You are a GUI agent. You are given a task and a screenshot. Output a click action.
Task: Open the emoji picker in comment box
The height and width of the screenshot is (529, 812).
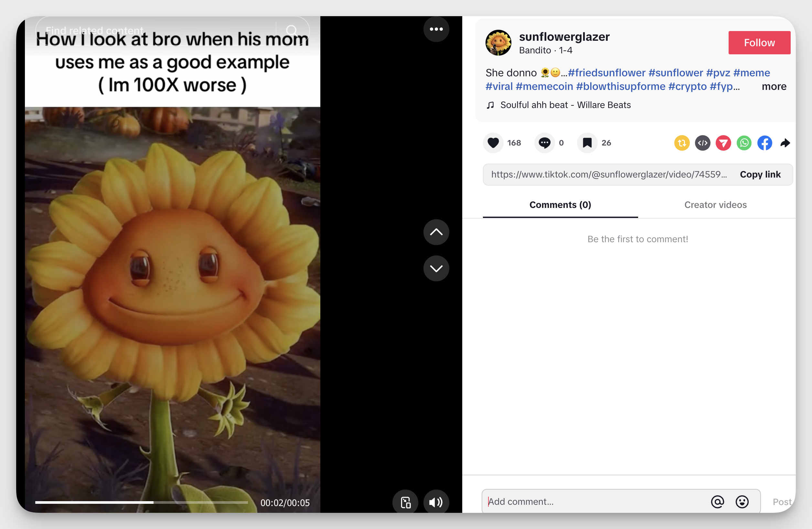pos(742,502)
